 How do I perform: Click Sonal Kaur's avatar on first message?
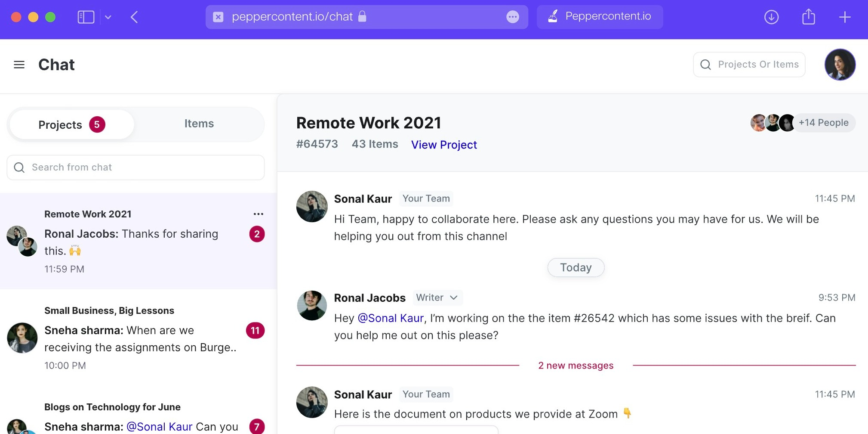pos(312,207)
